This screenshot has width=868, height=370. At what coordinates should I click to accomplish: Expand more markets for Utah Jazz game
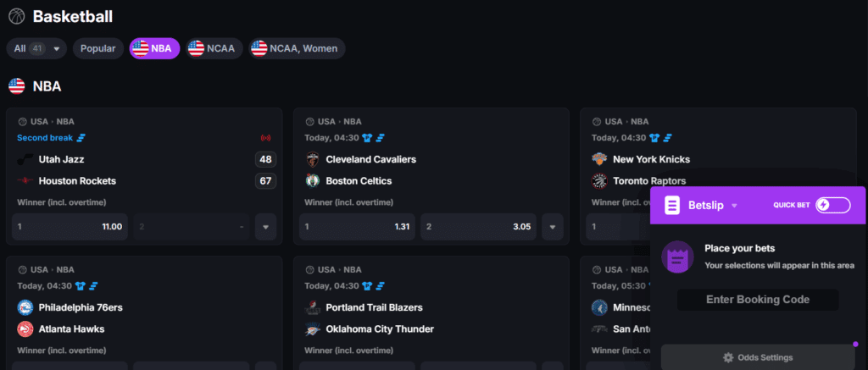[x=265, y=227]
